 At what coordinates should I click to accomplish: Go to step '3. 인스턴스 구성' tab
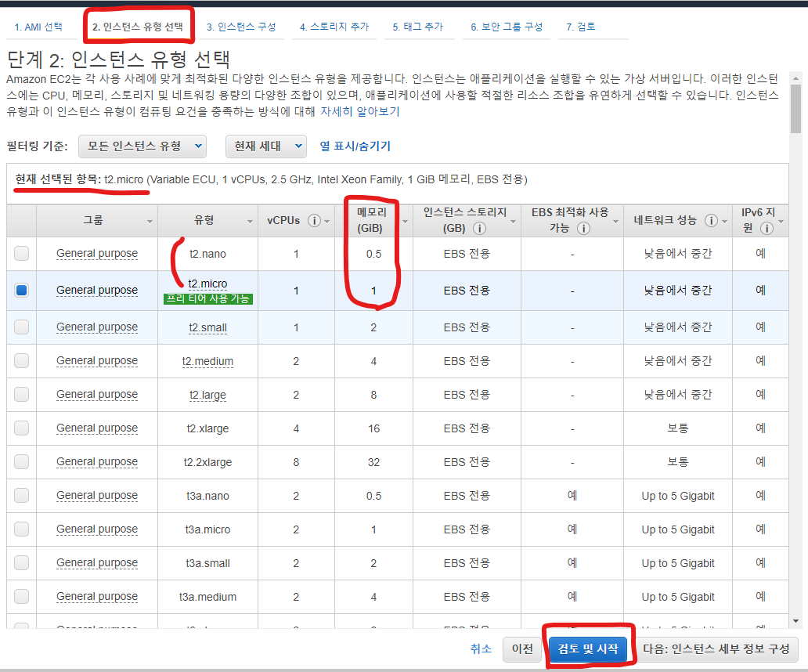click(241, 27)
